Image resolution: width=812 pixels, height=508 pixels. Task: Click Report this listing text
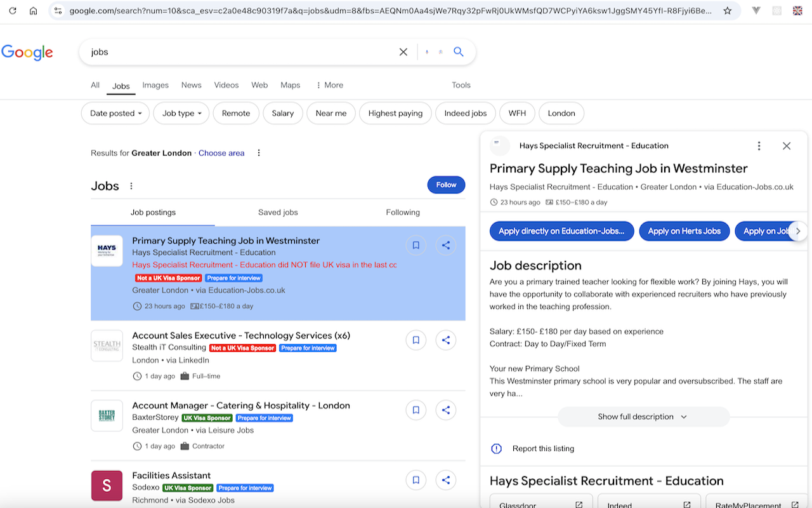point(543,449)
